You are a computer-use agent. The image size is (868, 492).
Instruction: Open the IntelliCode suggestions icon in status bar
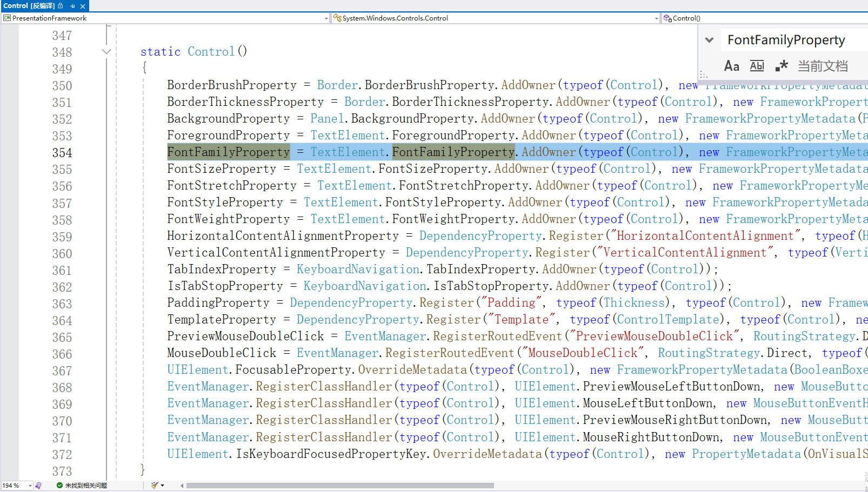38,486
